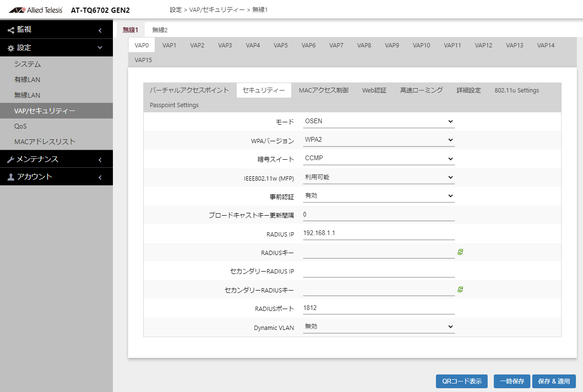Screen dimensions: 583x392
Task: Collapse the 設定 menu chevron
Action: (100, 48)
